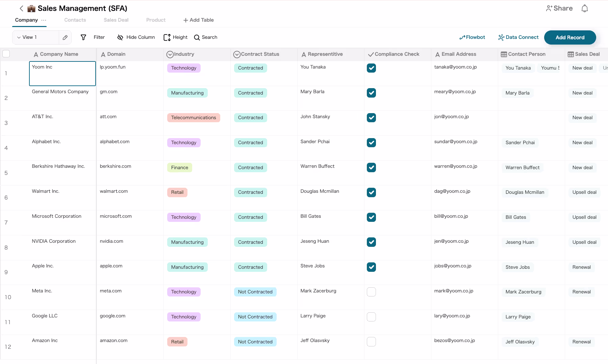The height and width of the screenshot is (364, 608).
Task: Click the Add Record button
Action: (x=570, y=37)
